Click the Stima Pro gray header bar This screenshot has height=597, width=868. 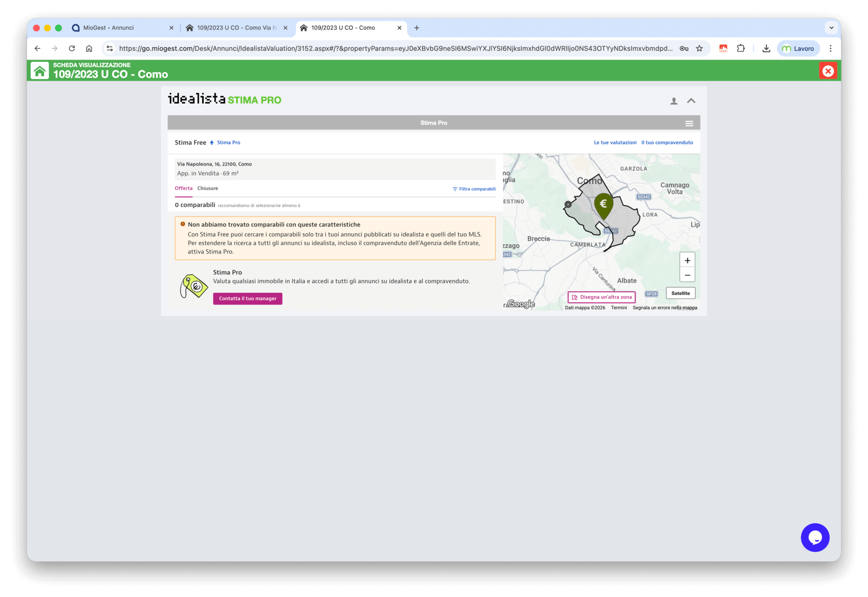click(x=434, y=123)
